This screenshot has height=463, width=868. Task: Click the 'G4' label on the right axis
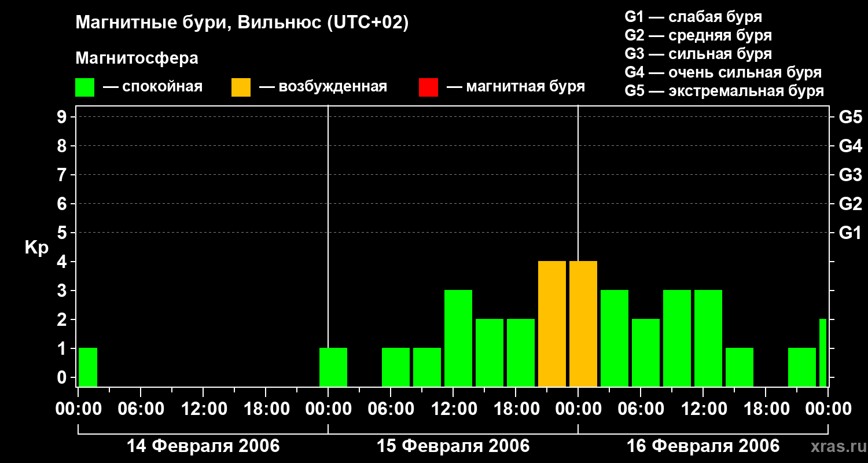851,146
